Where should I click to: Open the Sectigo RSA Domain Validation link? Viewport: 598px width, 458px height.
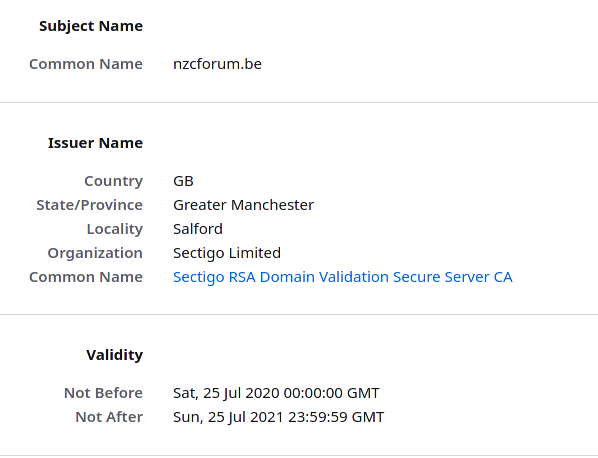point(342,277)
